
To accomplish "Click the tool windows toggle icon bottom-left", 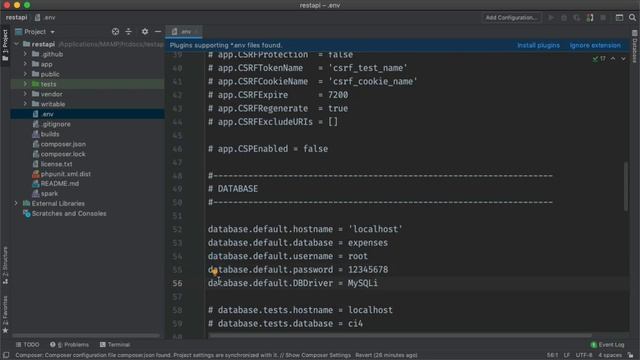I will click(6, 355).
